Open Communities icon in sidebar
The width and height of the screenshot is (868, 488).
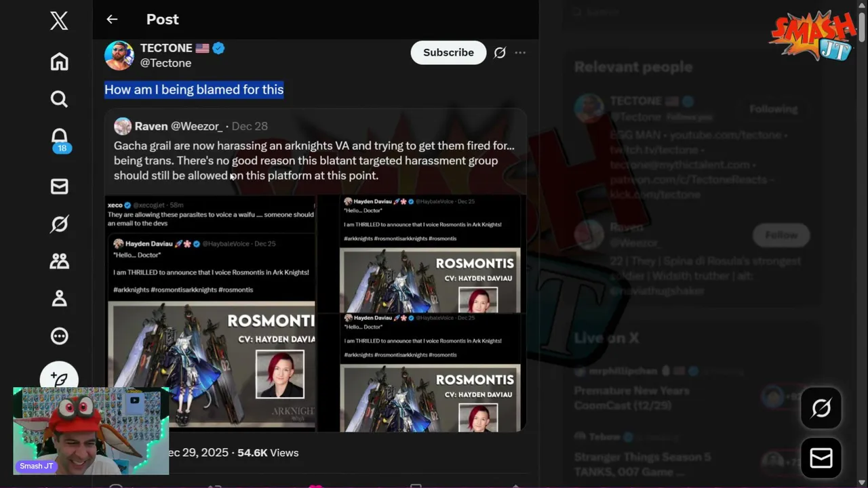pos(59,261)
